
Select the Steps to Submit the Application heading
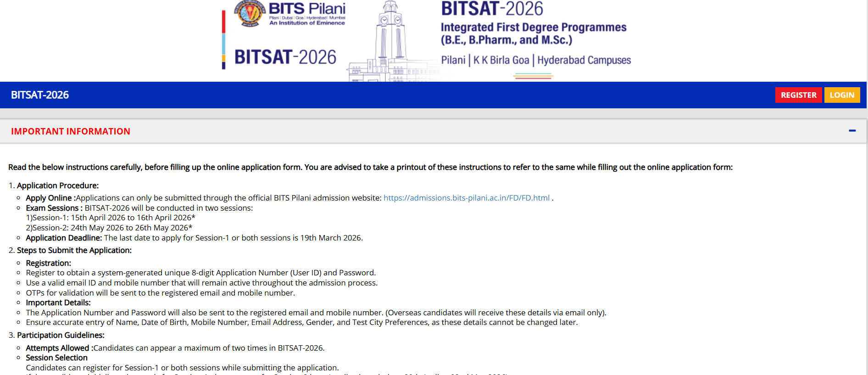tap(74, 250)
